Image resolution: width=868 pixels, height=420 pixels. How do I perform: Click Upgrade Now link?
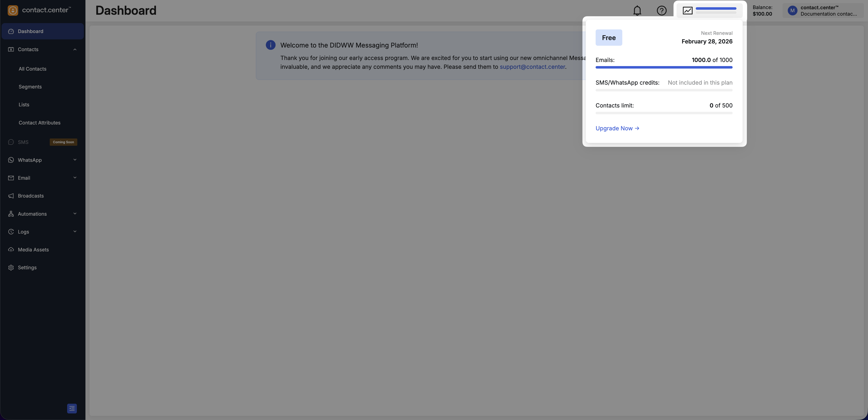[617, 128]
